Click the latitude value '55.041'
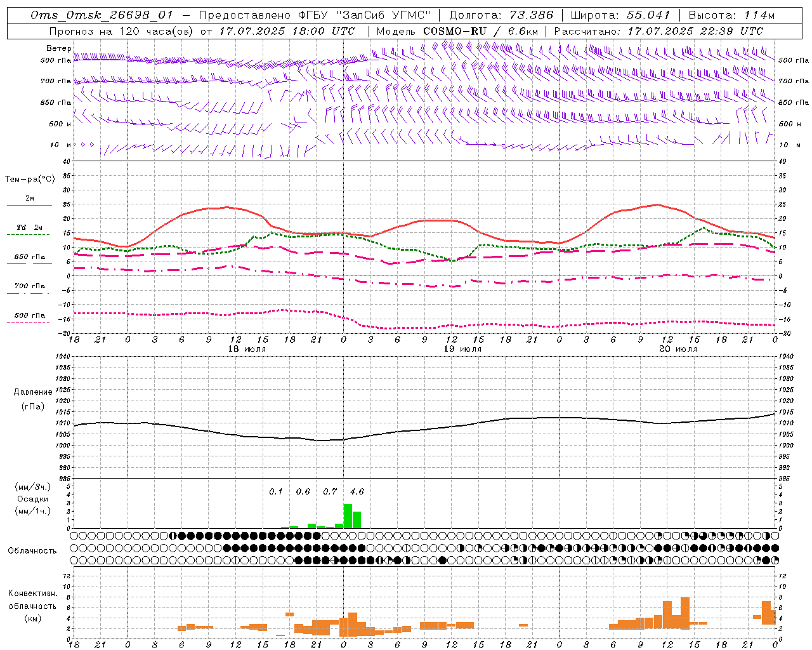Viewport: 812px width, 650px height. coord(648,15)
